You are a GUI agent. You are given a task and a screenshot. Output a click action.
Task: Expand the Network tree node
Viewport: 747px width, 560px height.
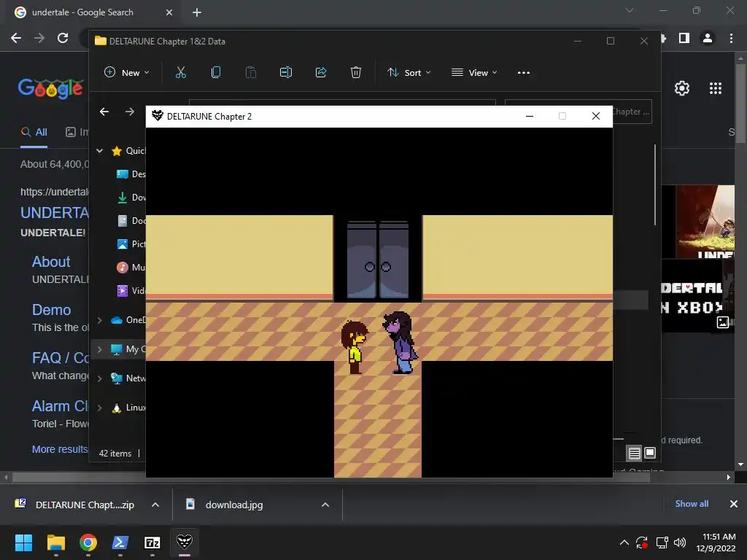pyautogui.click(x=99, y=378)
